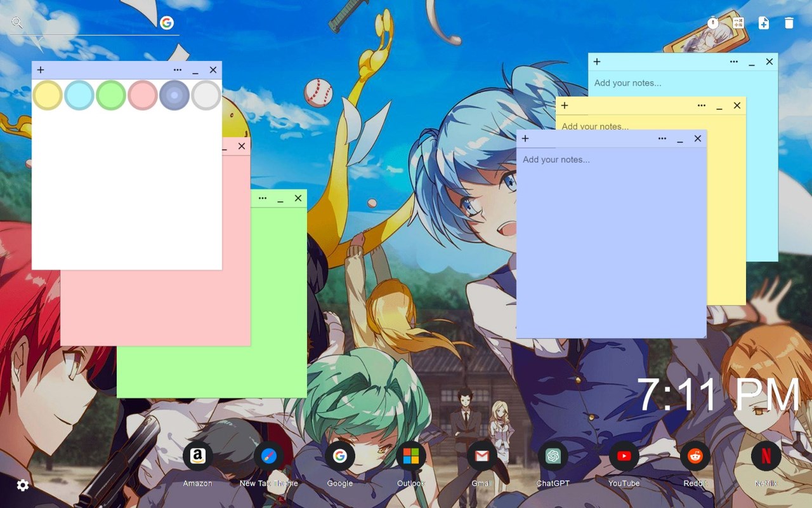Close the pink note

242,146
